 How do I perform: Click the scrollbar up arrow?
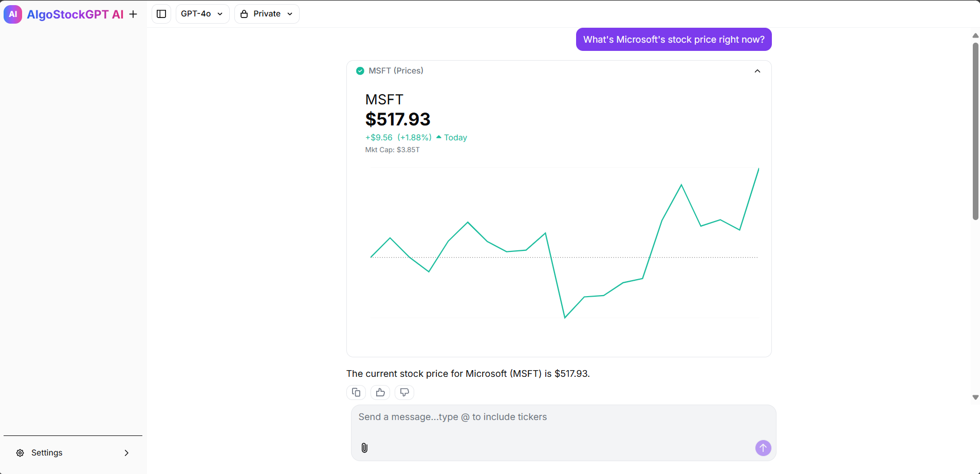(x=975, y=35)
